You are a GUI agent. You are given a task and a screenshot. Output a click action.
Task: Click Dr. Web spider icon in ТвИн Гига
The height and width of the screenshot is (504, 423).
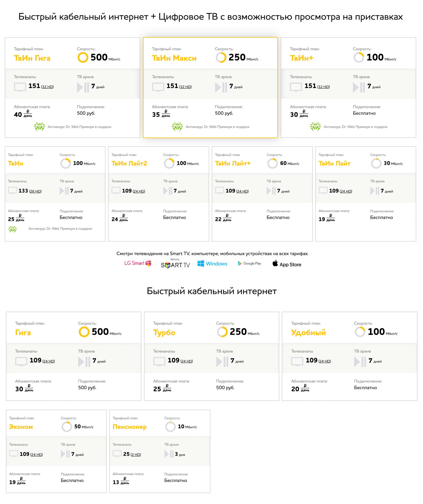(x=39, y=127)
